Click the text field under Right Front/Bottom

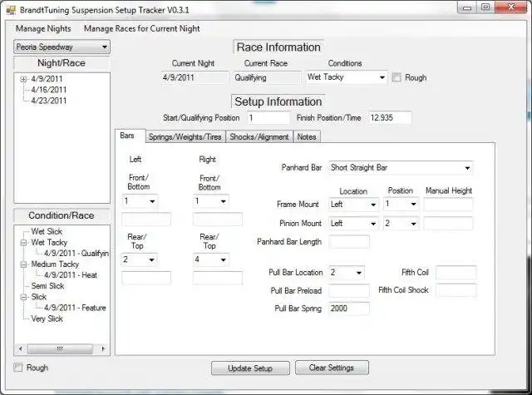pyautogui.click(x=218, y=220)
